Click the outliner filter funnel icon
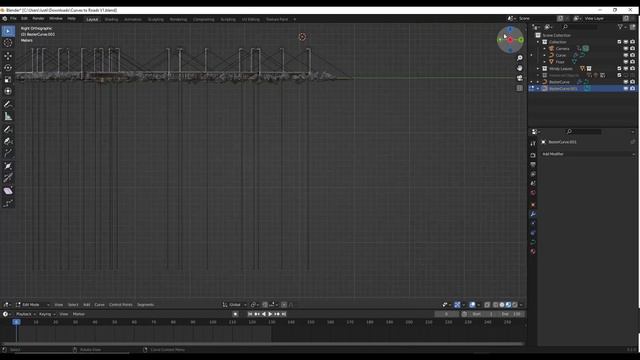 click(x=620, y=27)
